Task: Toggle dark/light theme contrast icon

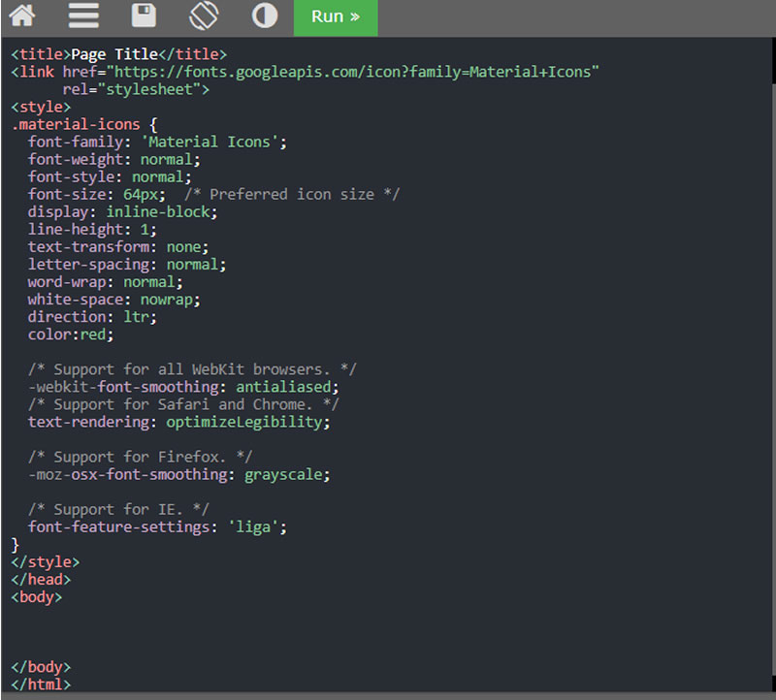Action: (x=265, y=16)
